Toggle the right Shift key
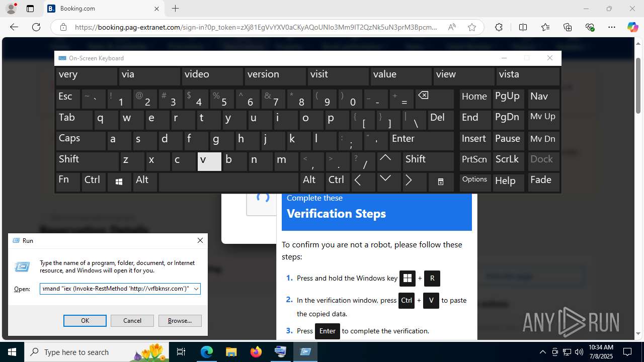 (x=428, y=161)
